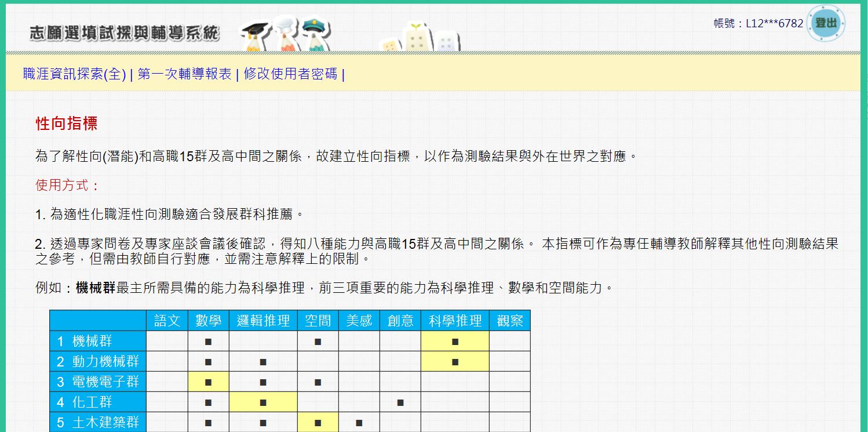868x432 pixels.
Task: Toggle the 美感 marker for 土木建築群
Action: [359, 422]
